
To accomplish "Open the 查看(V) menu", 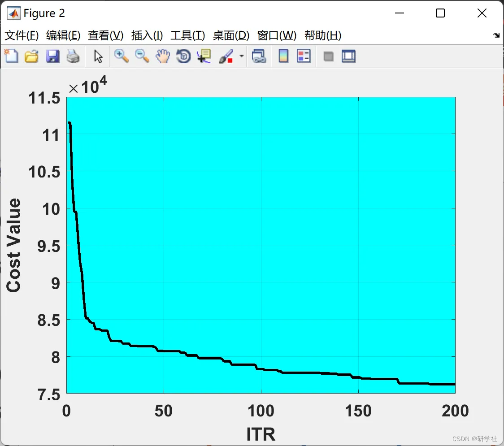I will point(106,35).
